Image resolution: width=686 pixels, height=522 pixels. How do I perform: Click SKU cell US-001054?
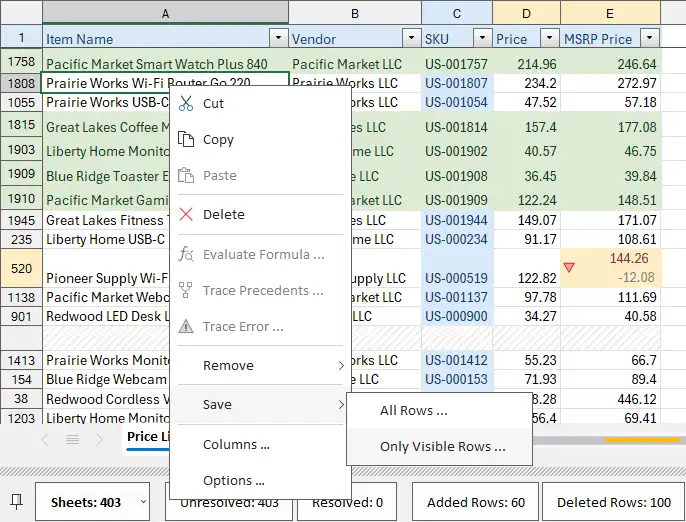[x=457, y=102]
